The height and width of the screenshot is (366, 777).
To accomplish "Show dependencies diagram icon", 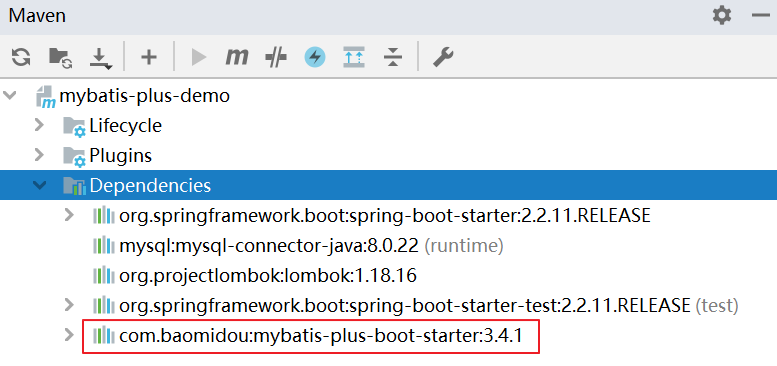I will pos(354,57).
